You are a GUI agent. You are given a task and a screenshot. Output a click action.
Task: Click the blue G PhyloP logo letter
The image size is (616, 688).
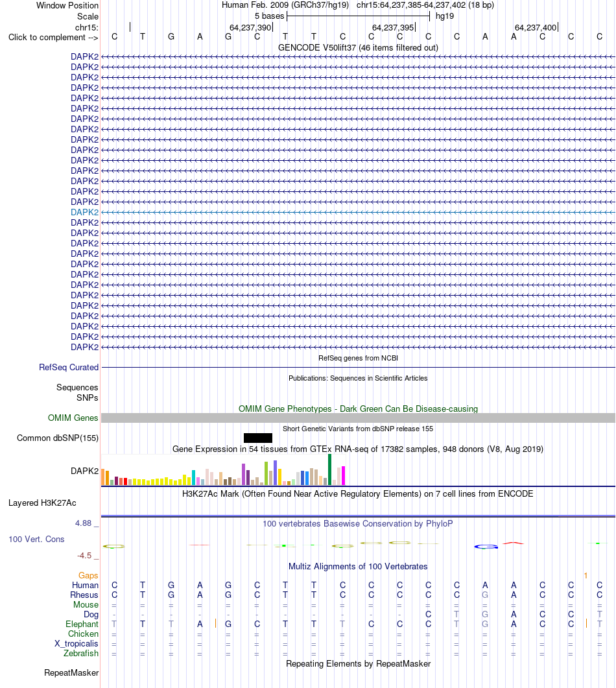coord(486,547)
